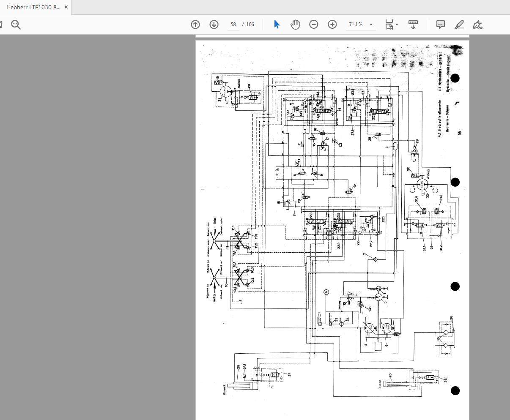
Task: Click the search magnifier icon
Action: [x=16, y=25]
